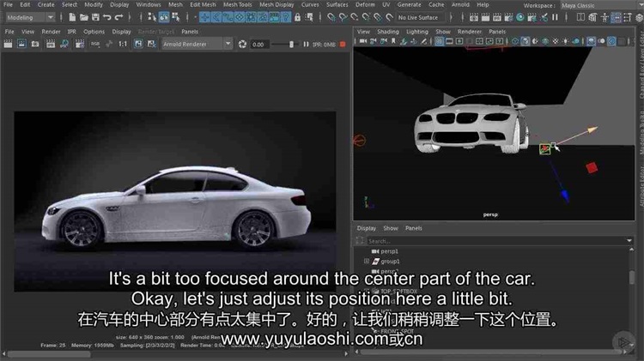Click the RGB channels display icon
The image size is (644, 361).
95,44
